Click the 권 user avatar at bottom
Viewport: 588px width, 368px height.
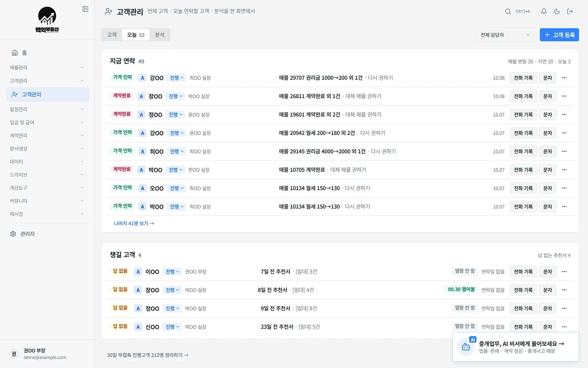pos(14,354)
